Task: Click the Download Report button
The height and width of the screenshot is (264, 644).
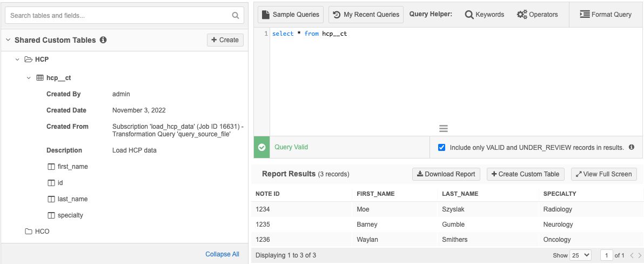Action: click(446, 174)
